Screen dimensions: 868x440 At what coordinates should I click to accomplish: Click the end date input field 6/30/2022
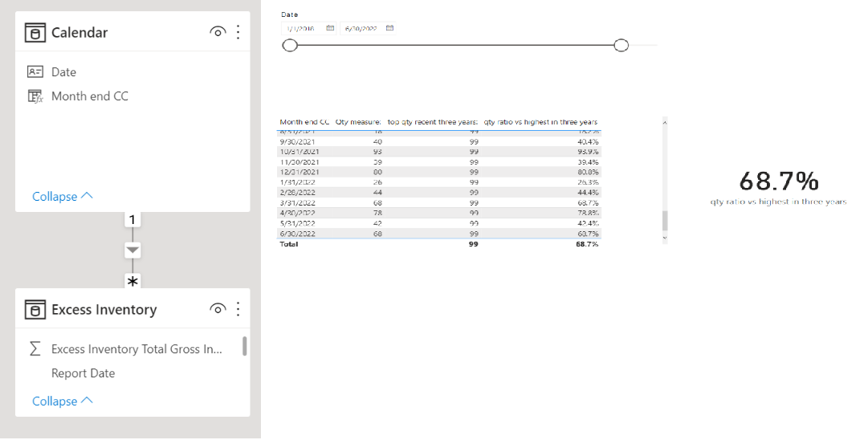(x=368, y=28)
